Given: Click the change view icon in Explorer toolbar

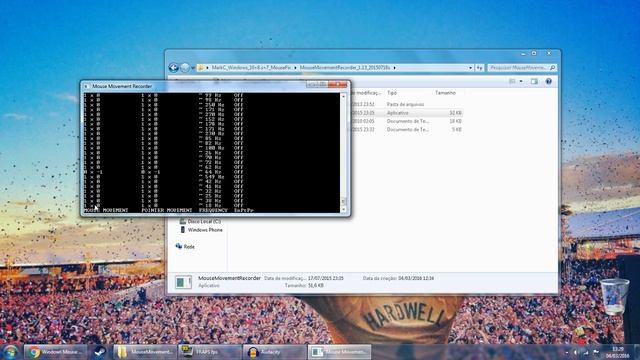Looking at the screenshot, I should pyautogui.click(x=512, y=82).
